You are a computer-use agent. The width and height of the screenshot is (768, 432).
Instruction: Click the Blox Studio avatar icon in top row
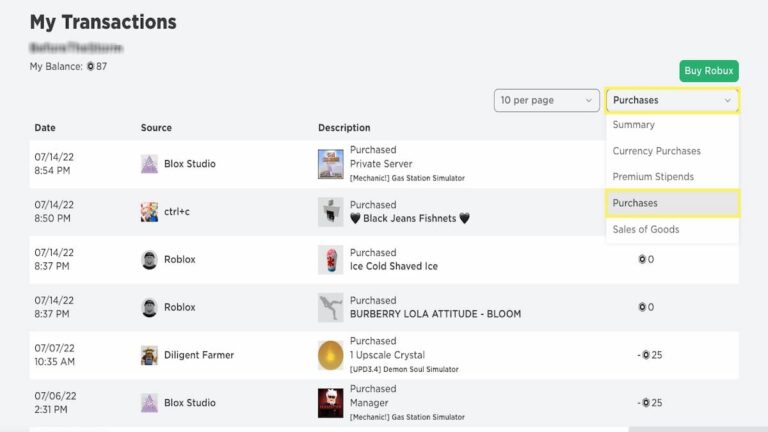pyautogui.click(x=149, y=164)
